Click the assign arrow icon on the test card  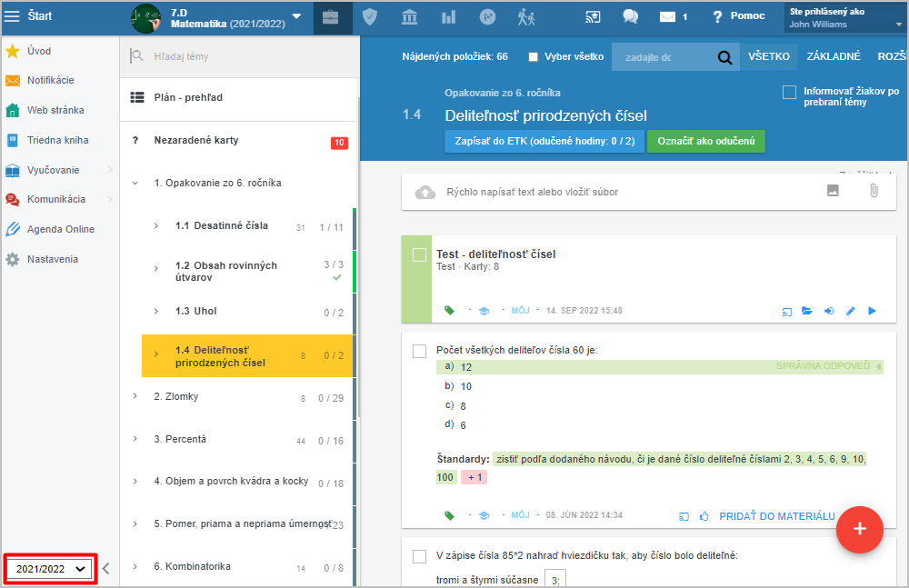[x=829, y=311]
